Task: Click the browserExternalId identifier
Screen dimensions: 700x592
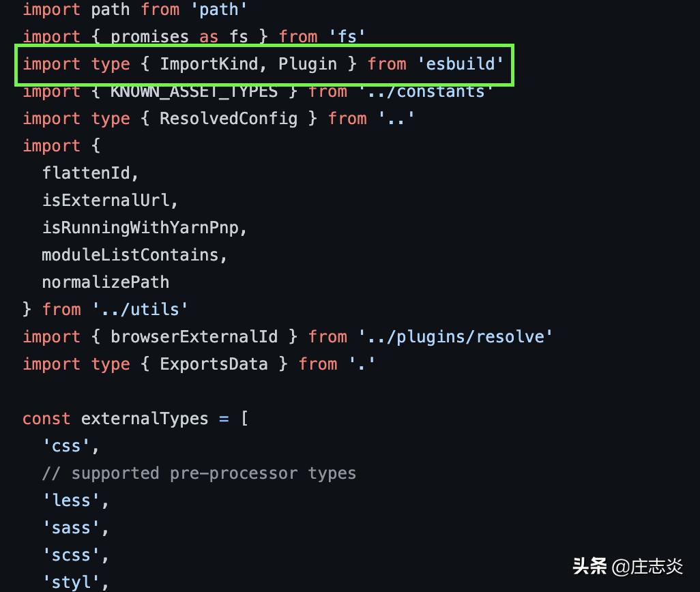Action: (x=194, y=336)
